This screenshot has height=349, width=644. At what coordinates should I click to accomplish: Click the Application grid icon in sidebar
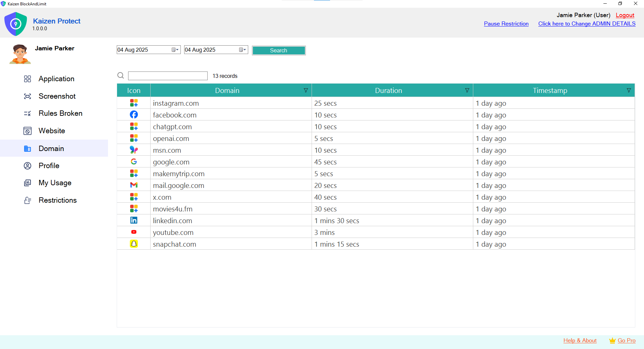(x=28, y=79)
